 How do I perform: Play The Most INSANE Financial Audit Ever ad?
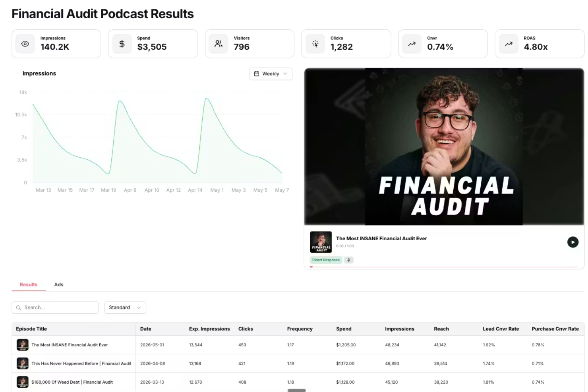click(x=573, y=242)
